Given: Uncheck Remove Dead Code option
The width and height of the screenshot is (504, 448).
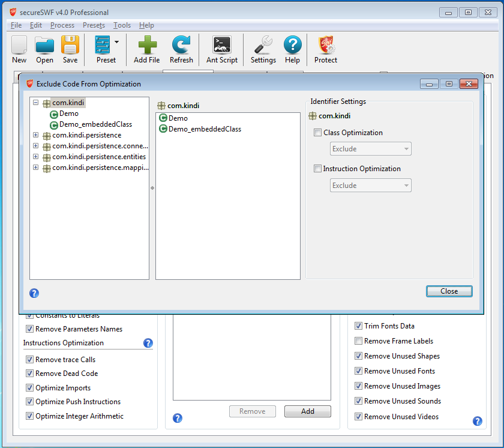Looking at the screenshot, I should tap(29, 374).
